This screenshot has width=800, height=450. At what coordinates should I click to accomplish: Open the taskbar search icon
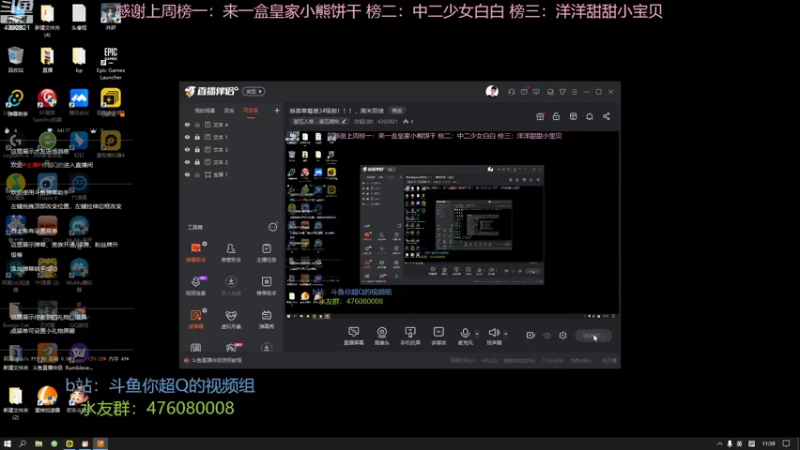(22, 443)
